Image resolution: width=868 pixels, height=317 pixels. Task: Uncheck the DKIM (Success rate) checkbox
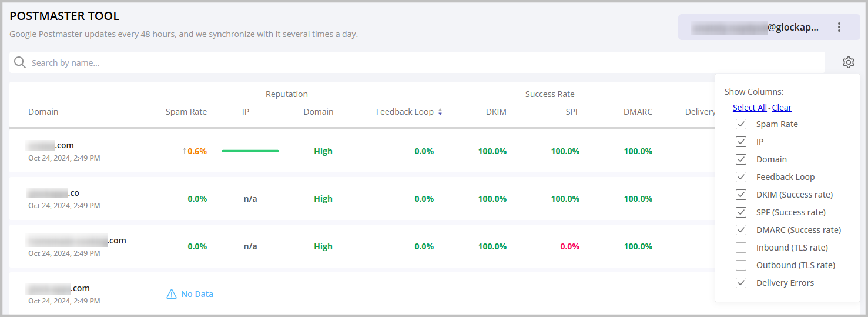[741, 195]
